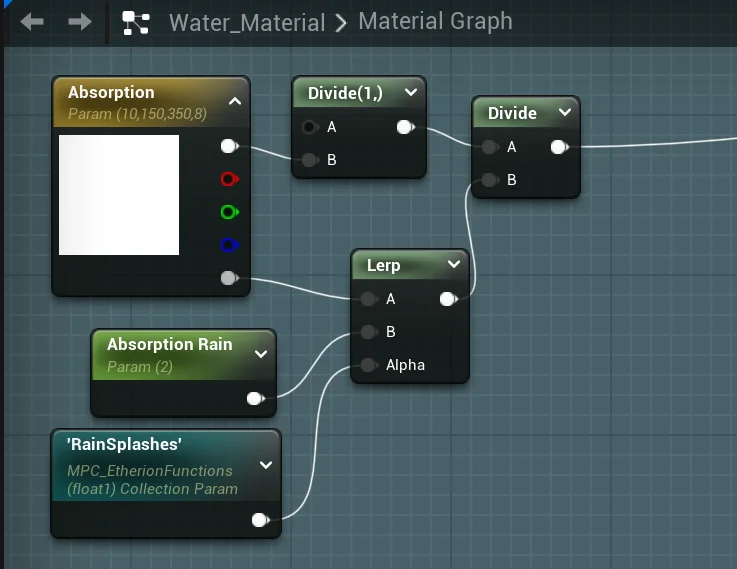The image size is (737, 569).
Task: Select Material Graph in the breadcrumb
Action: (435, 21)
